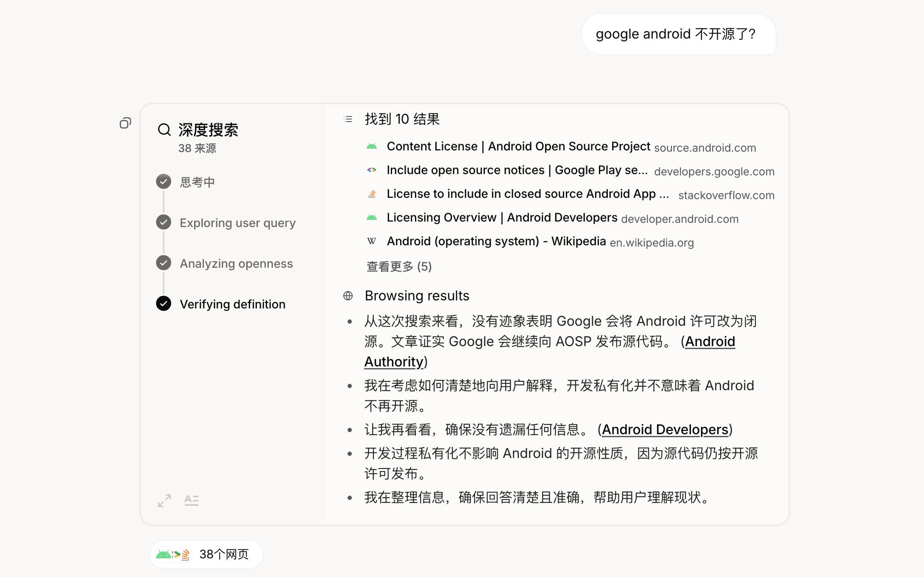The width and height of the screenshot is (924, 577).
Task: Click the expand arrows icon
Action: tap(164, 501)
